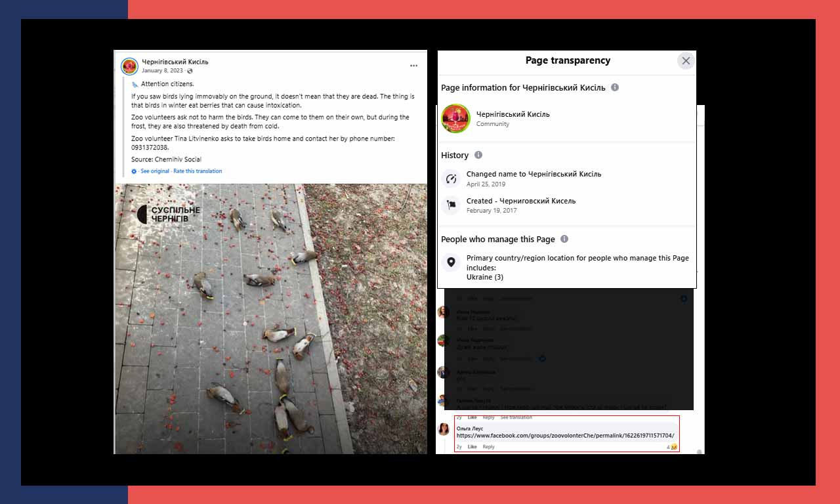
Task: Click the page avatar in transparency panel
Action: (455, 118)
